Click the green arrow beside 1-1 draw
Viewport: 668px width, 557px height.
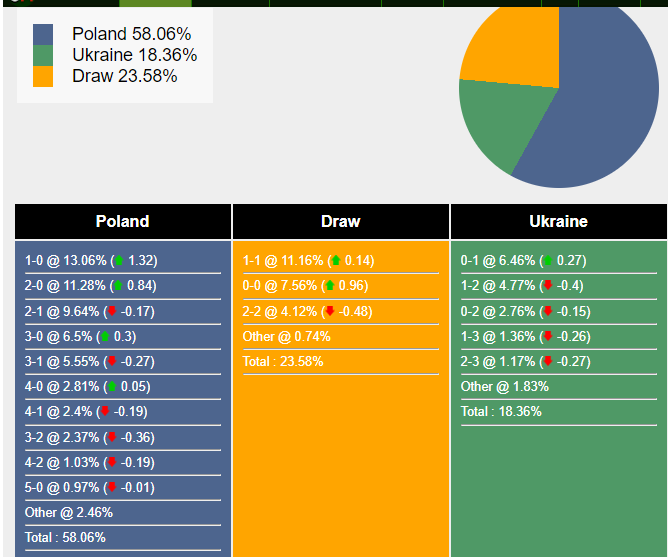tap(336, 261)
